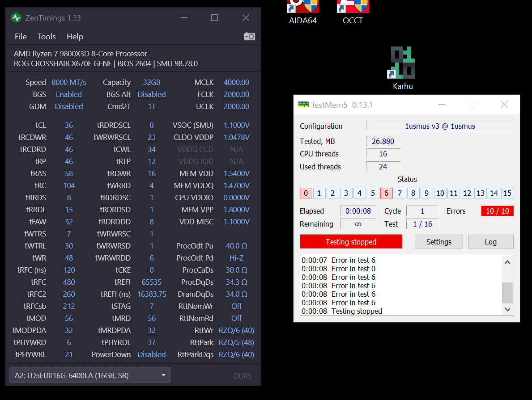Screen dimensions: 532x400
Task: Open the Help menu in ZenTimings
Action: pos(75,37)
